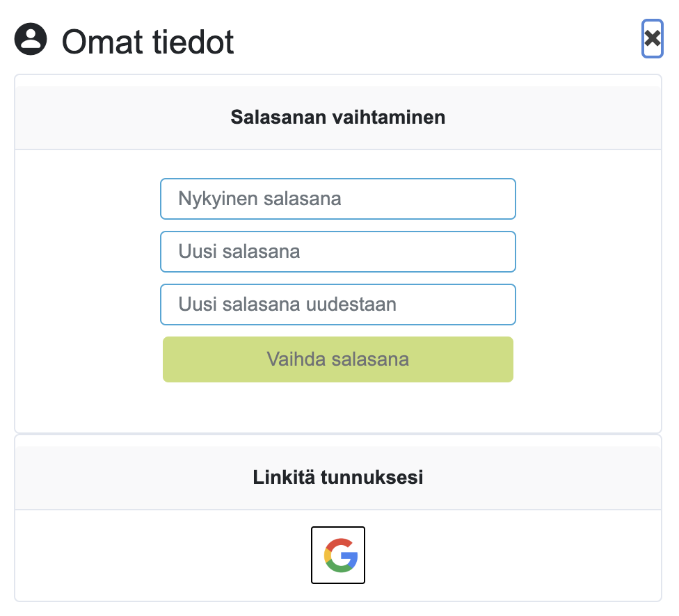The height and width of the screenshot is (616, 679).
Task: Click the Google account link icon
Action: point(338,555)
